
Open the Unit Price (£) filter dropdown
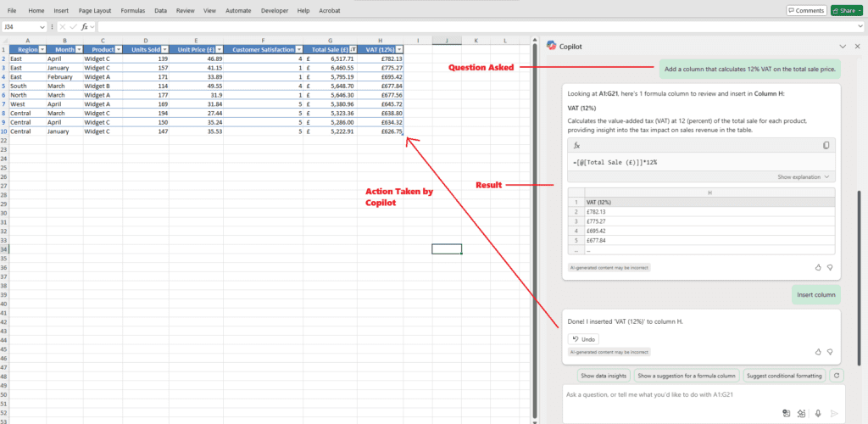pos(219,50)
